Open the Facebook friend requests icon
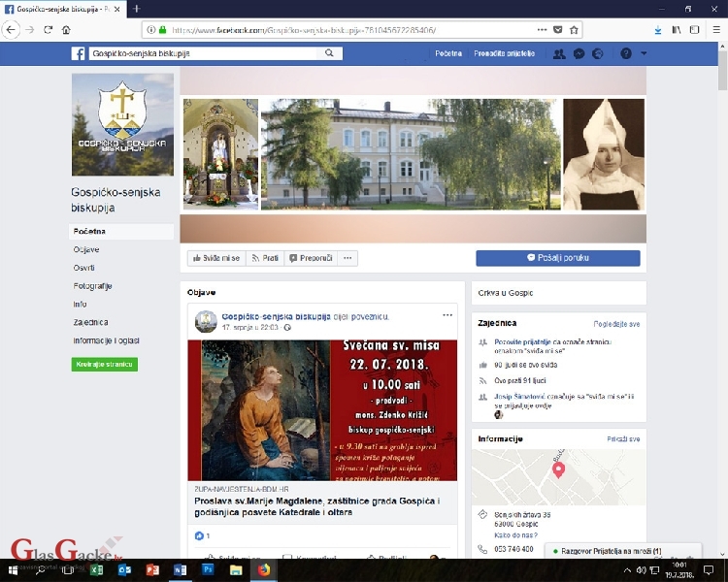The width and height of the screenshot is (728, 582). [x=559, y=53]
